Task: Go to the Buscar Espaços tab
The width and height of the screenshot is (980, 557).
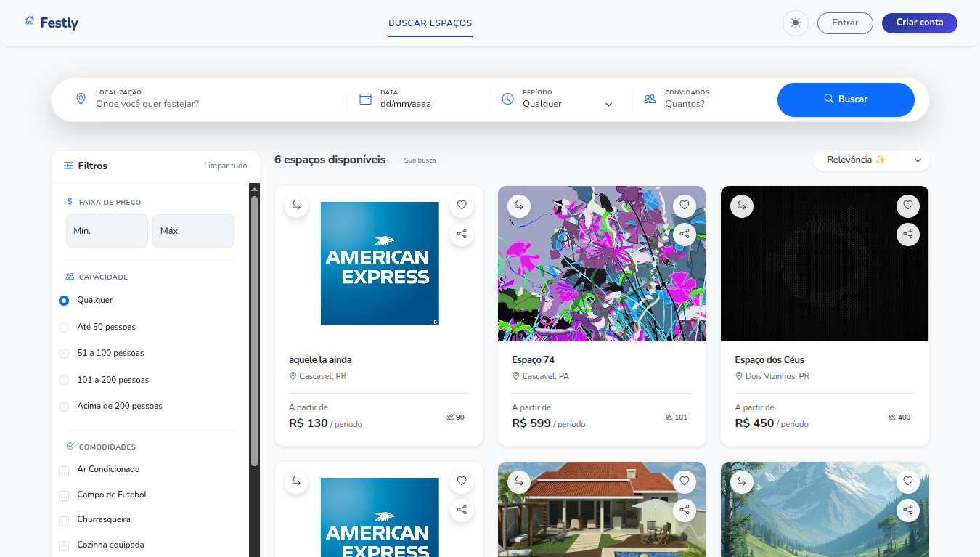Action: pos(430,23)
